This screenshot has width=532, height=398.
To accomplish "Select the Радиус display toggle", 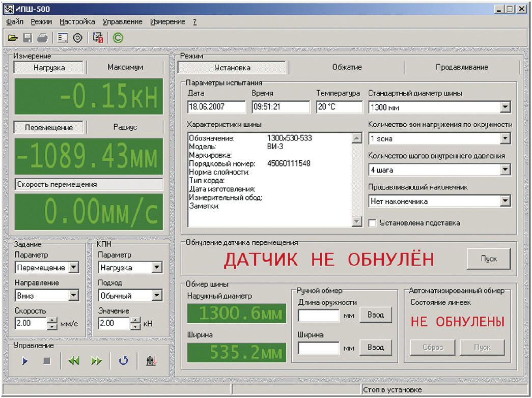I will [x=125, y=127].
